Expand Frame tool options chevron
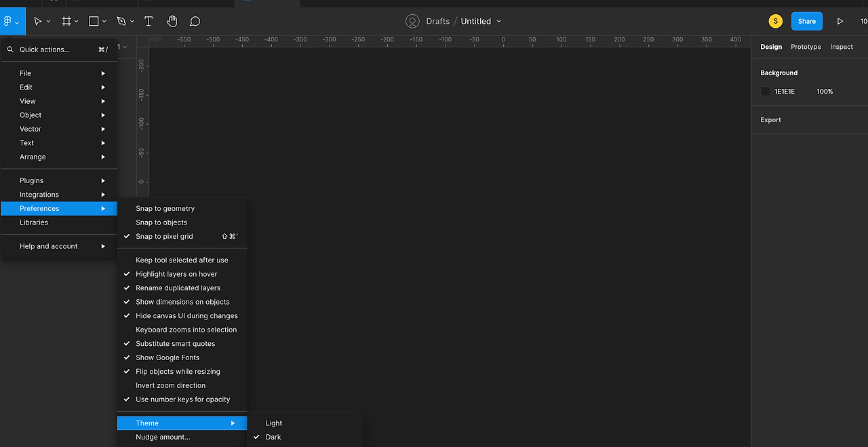 tap(76, 22)
